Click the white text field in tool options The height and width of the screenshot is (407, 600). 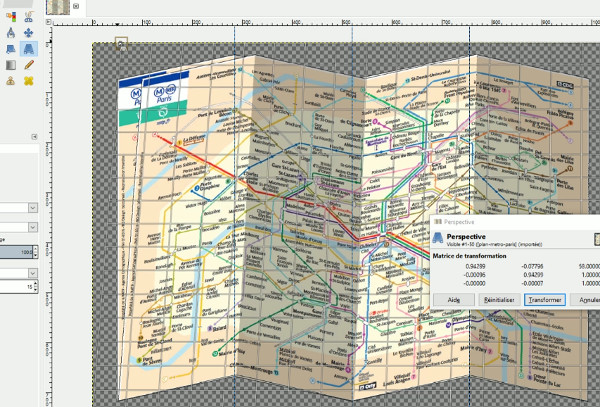(x=19, y=148)
